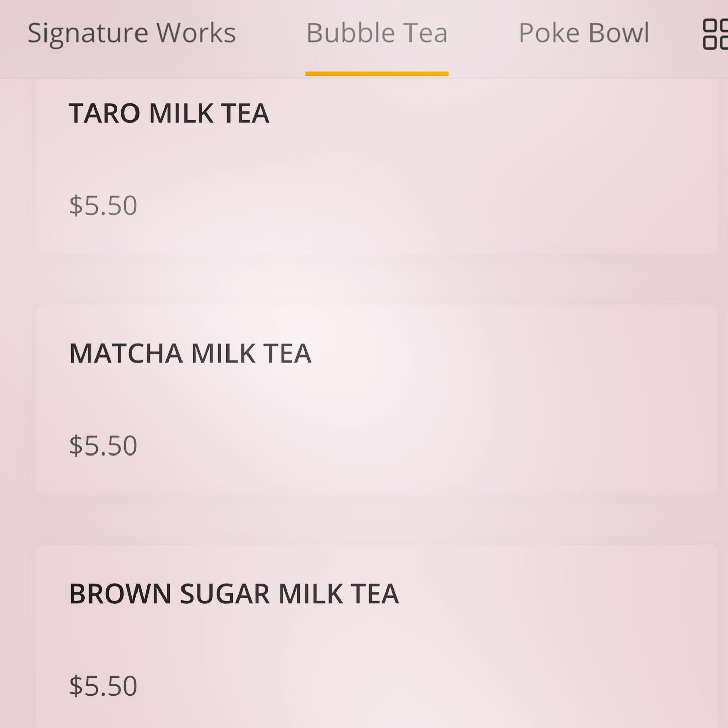This screenshot has height=728, width=728.
Task: Switch to the Signature Works tab
Action: 131,33
